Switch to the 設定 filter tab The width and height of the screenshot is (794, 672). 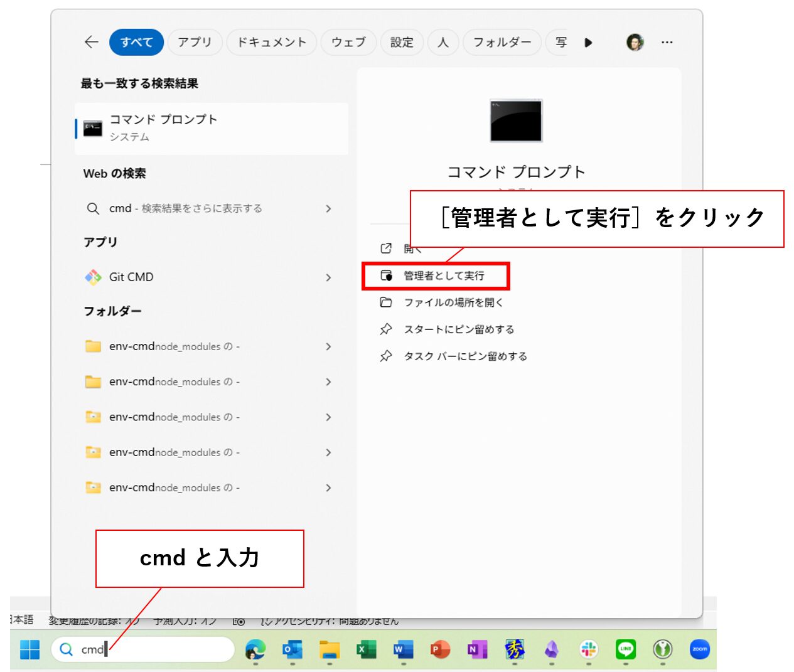coord(402,42)
